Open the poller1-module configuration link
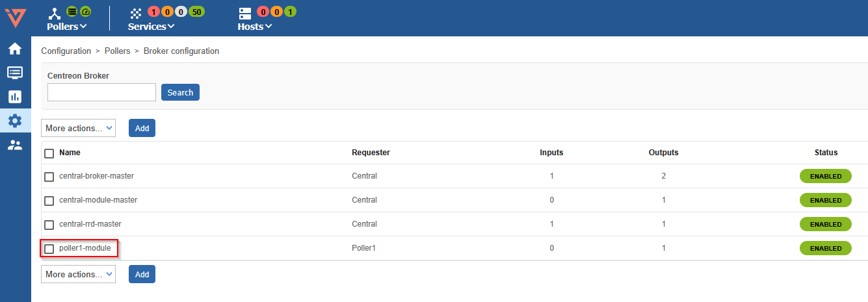This screenshot has height=302, width=868. [85, 248]
